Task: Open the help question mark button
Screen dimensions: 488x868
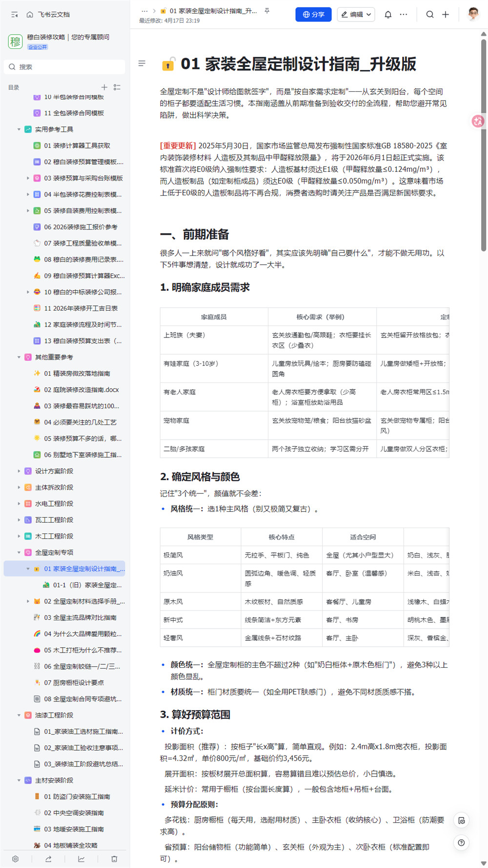Action: (461, 843)
